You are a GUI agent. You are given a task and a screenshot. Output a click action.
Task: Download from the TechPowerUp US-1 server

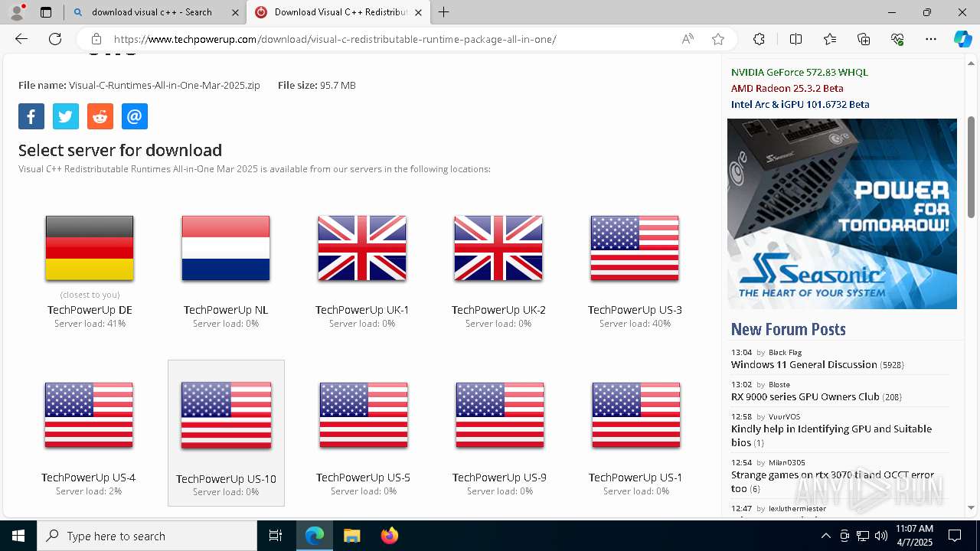[x=636, y=415]
